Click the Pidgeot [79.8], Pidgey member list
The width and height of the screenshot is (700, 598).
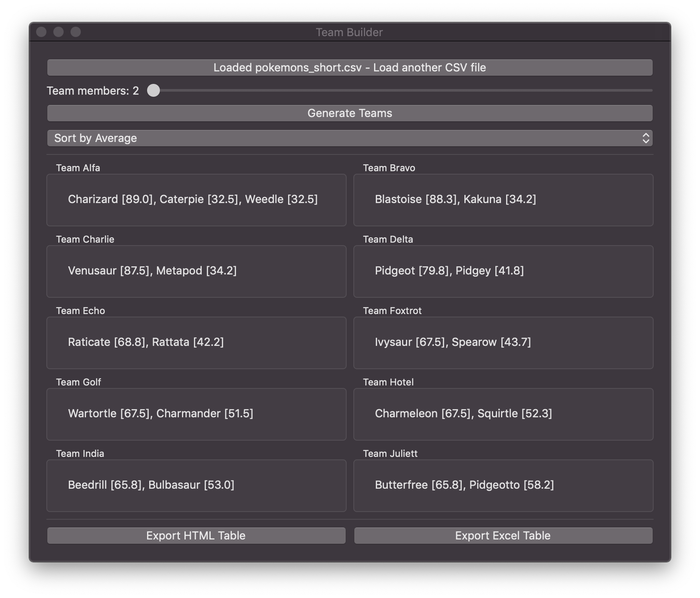[x=449, y=271]
